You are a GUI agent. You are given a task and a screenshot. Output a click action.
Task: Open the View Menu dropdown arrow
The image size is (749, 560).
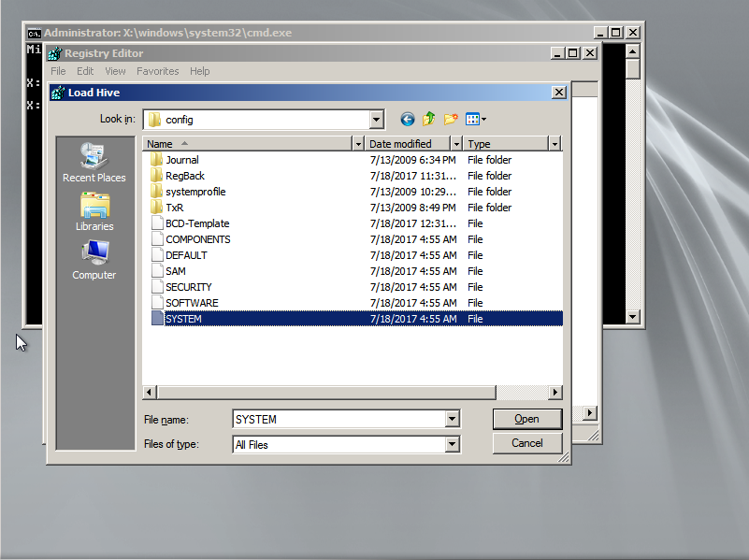click(x=483, y=120)
